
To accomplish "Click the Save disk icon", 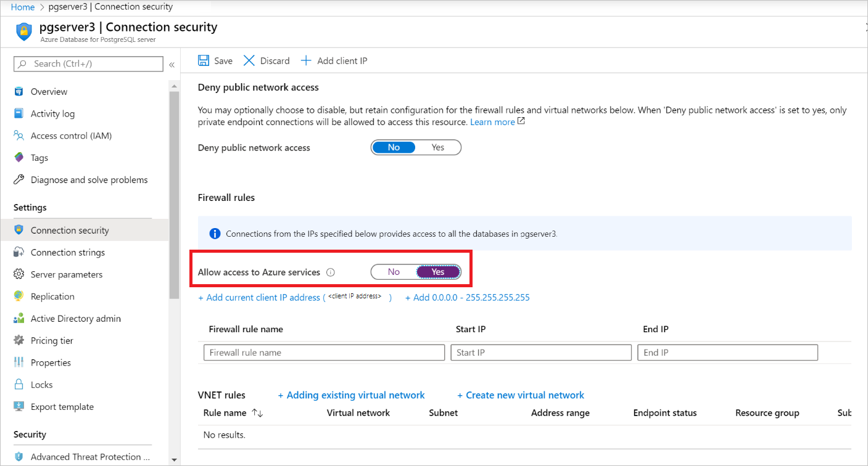I will [x=204, y=60].
